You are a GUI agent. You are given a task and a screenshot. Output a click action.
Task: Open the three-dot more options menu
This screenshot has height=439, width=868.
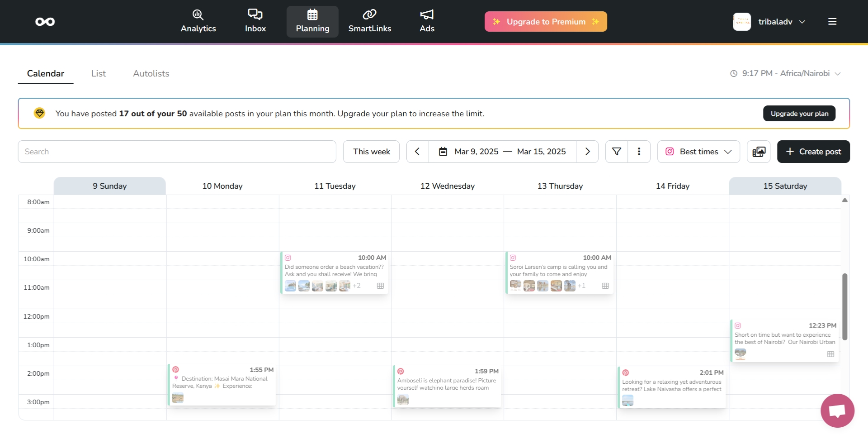point(639,152)
